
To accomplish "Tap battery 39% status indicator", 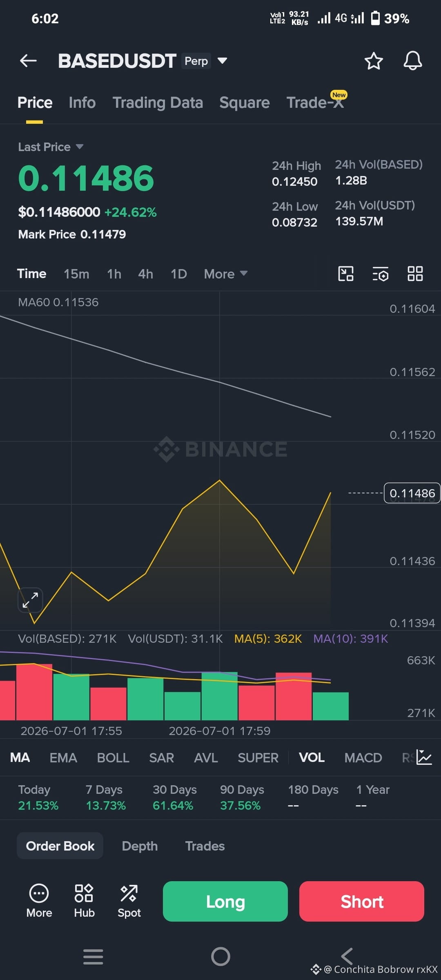I will (x=390, y=18).
